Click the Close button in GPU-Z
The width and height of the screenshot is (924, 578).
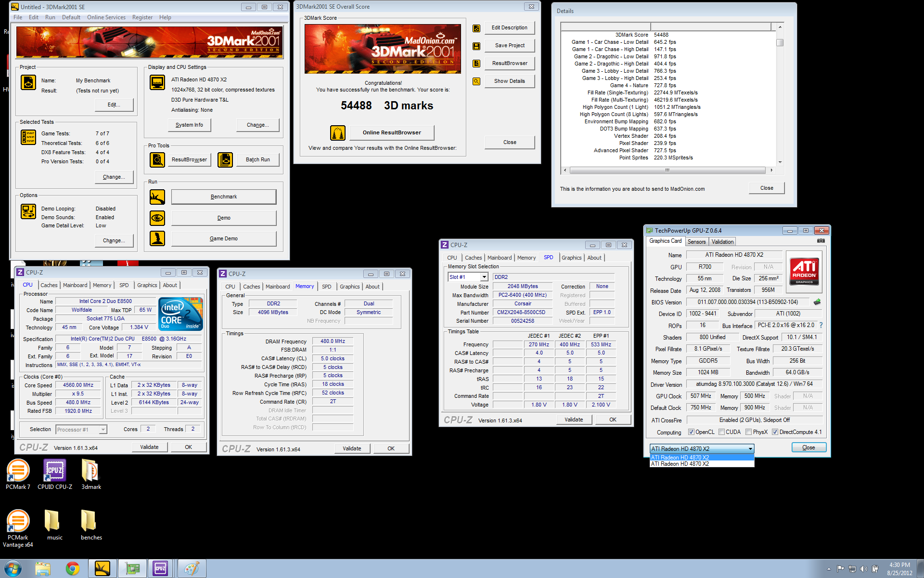click(808, 447)
